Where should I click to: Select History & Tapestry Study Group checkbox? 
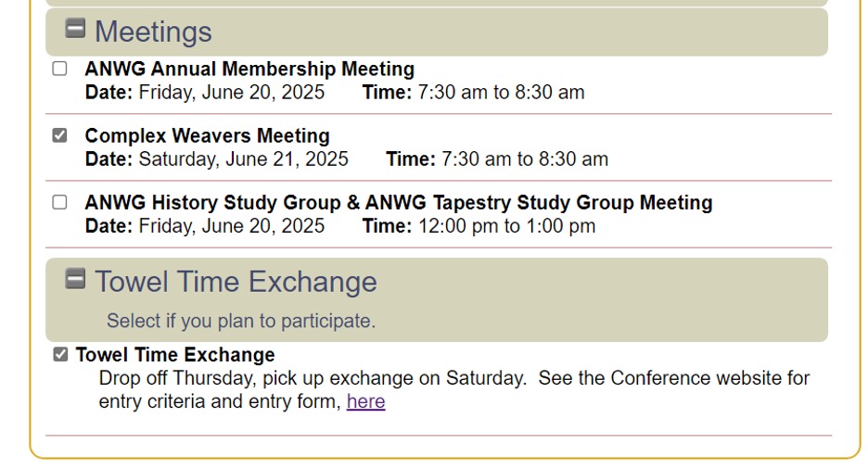click(60, 202)
